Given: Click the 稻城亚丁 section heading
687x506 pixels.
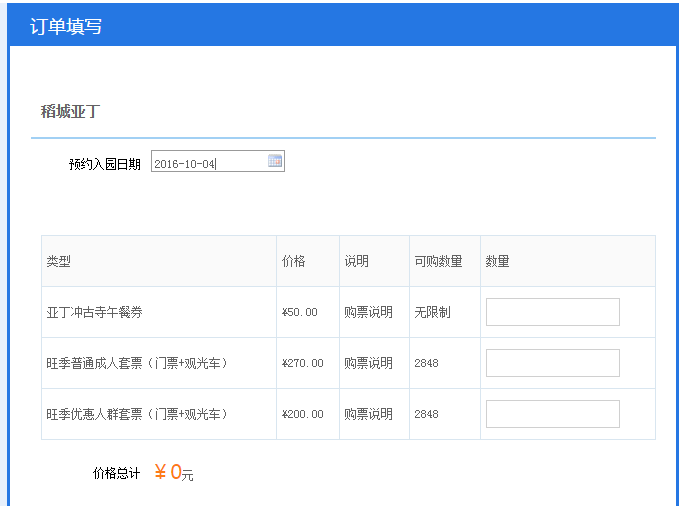Looking at the screenshot, I should tap(71, 111).
